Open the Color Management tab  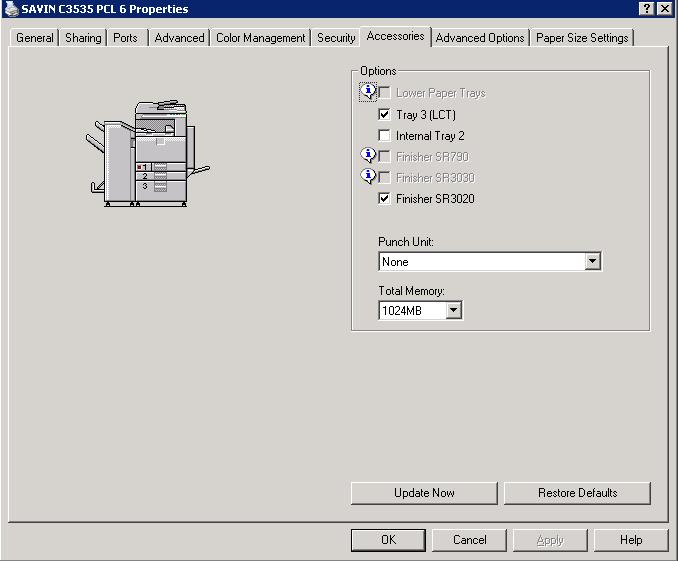tap(261, 38)
